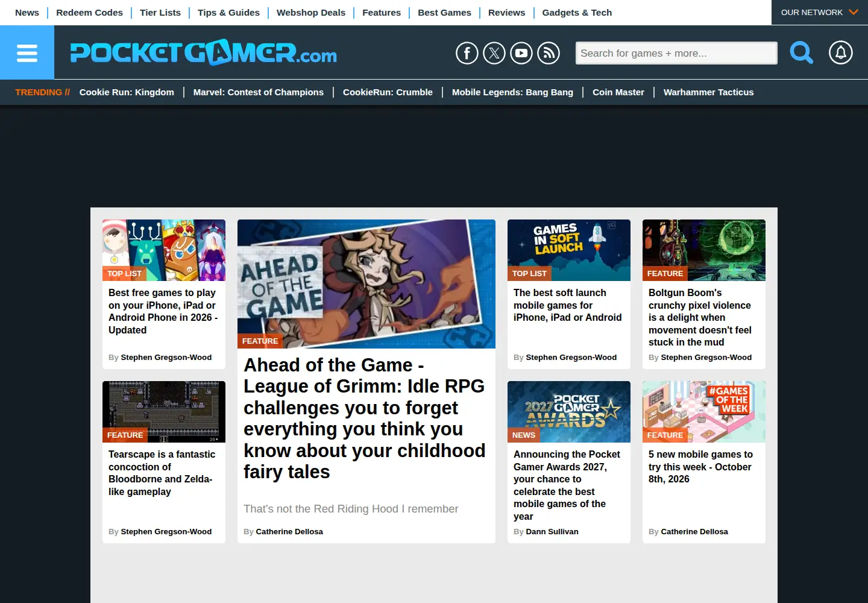Open Tips & Guides menu item
868x603 pixels.
pyautogui.click(x=228, y=13)
